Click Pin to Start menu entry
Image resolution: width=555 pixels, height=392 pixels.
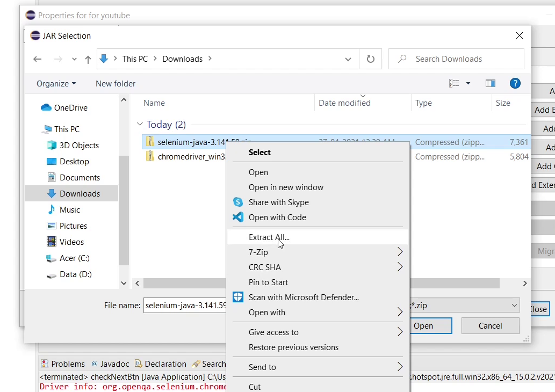tap(318, 282)
